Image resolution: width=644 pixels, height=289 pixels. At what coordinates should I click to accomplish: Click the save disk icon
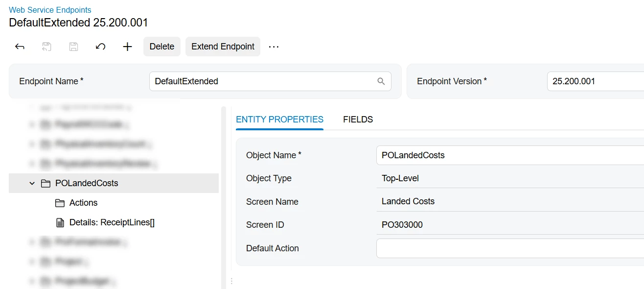point(73,47)
